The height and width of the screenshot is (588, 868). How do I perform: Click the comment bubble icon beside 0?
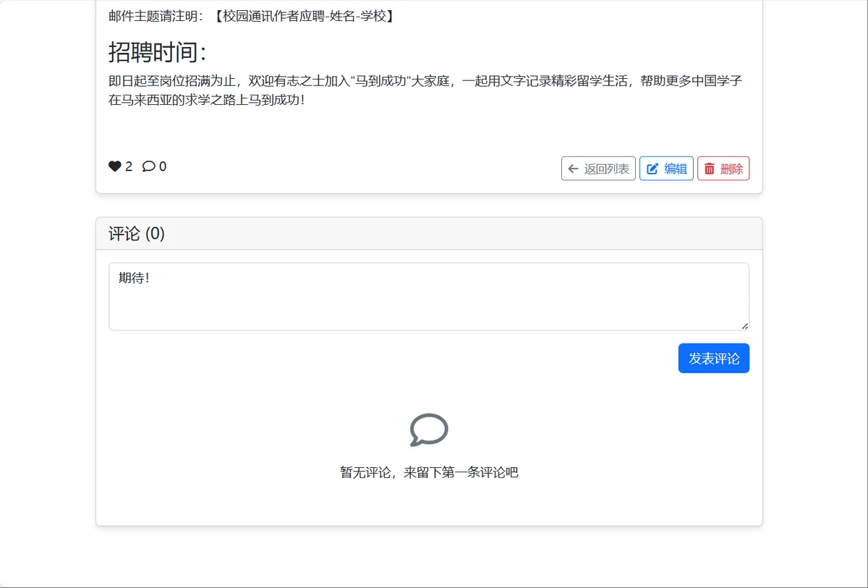click(x=149, y=166)
